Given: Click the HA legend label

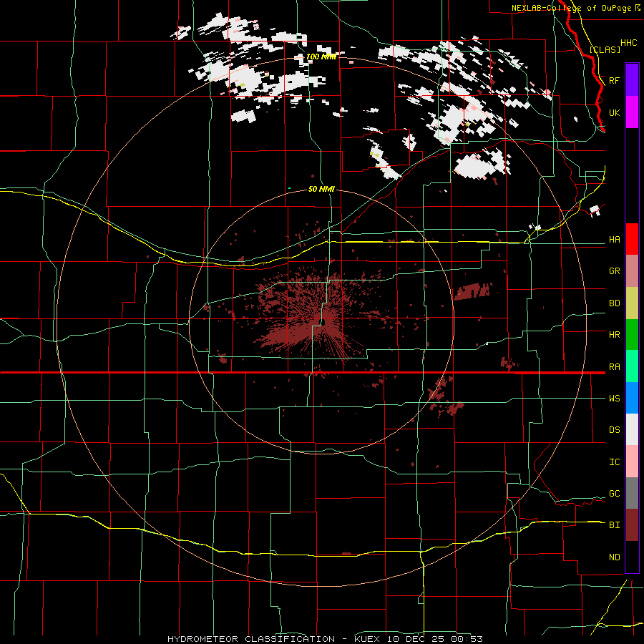Looking at the screenshot, I should 614,240.
